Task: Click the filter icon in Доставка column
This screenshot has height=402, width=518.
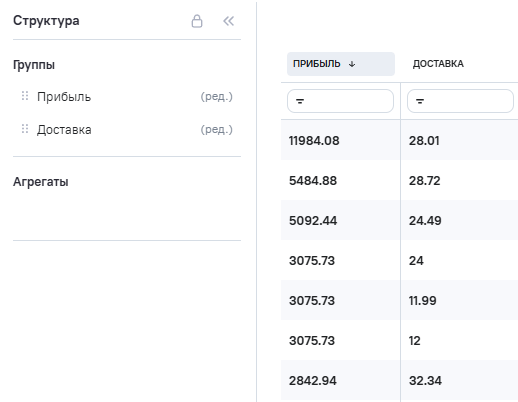Action: click(x=420, y=101)
